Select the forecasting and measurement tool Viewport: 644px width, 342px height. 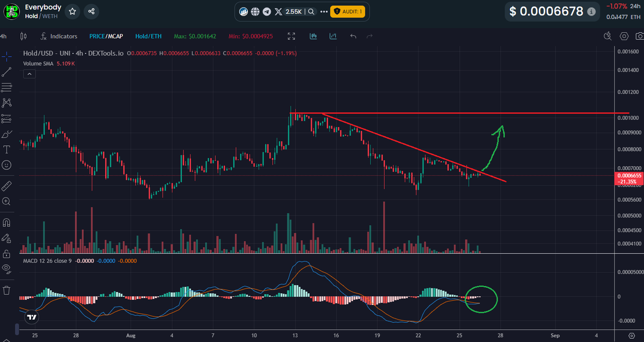click(6, 118)
